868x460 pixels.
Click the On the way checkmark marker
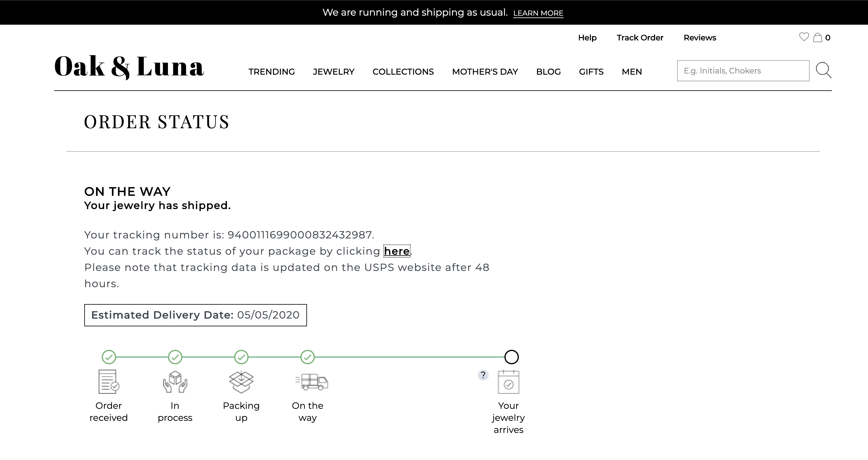pyautogui.click(x=307, y=357)
